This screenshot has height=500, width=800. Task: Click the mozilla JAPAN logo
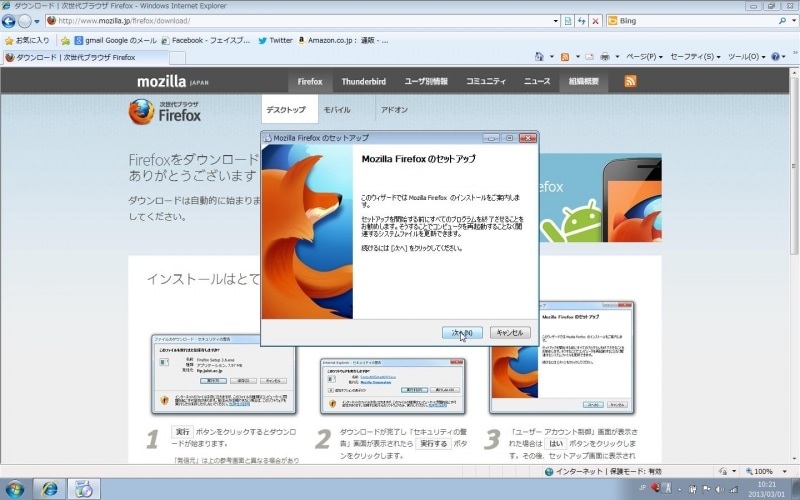(172, 81)
